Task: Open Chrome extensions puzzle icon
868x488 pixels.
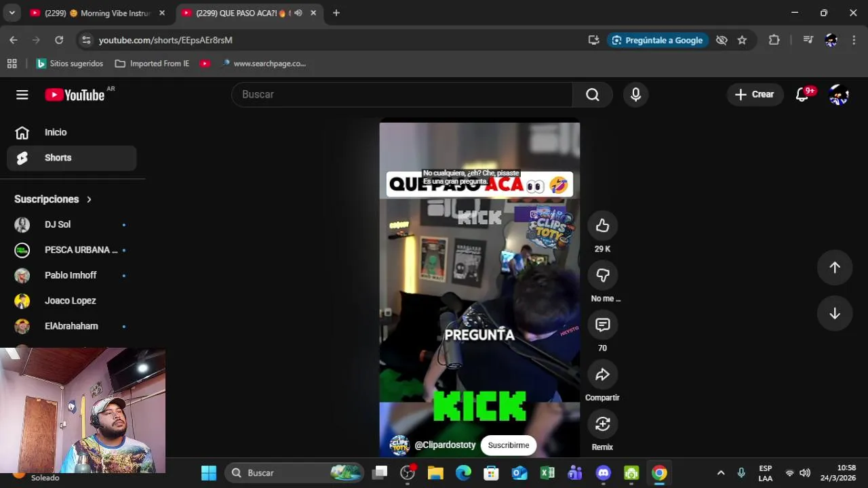Action: 774,40
